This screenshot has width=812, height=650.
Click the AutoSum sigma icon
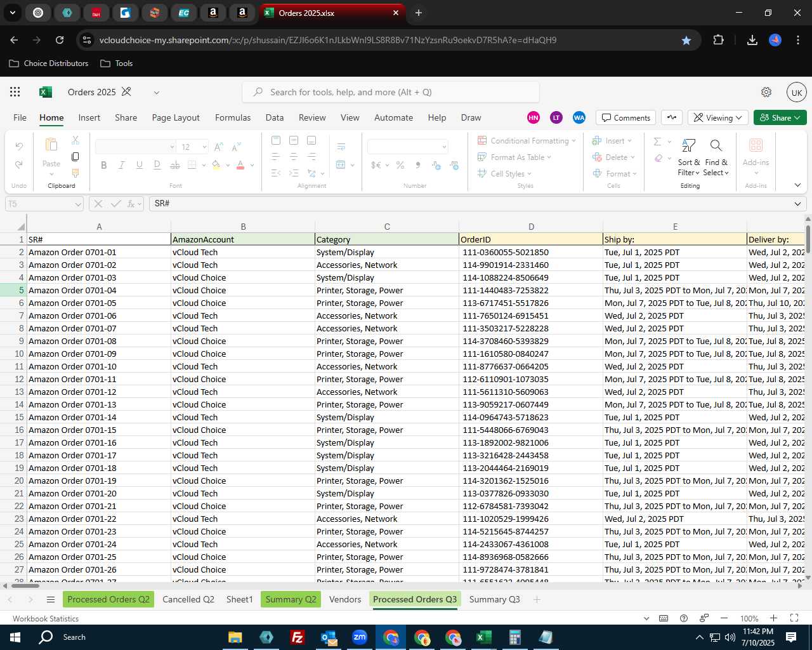(x=658, y=141)
